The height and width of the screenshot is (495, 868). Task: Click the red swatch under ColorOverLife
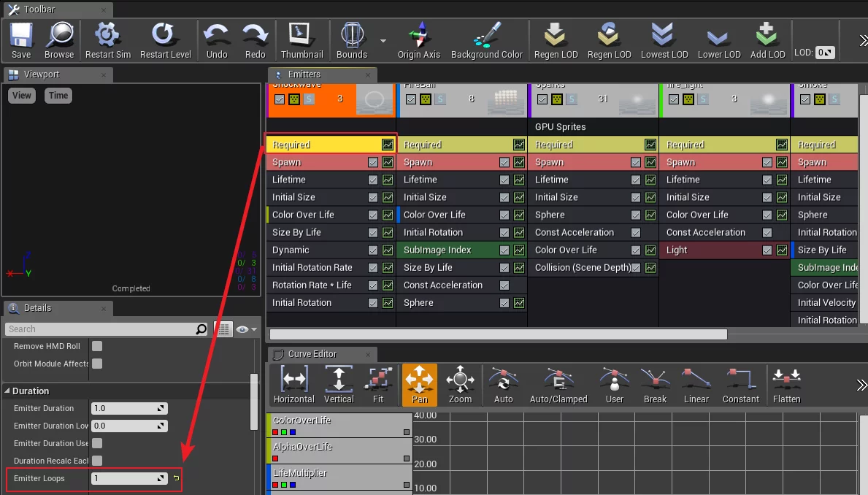275,432
